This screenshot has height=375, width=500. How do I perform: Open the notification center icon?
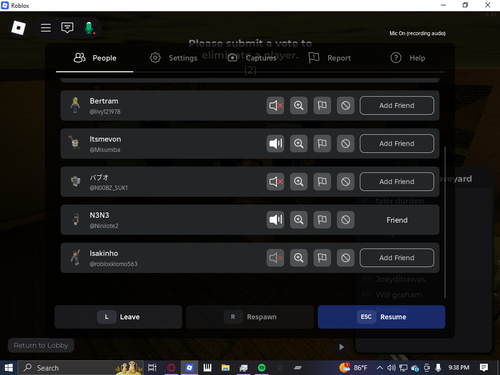[484, 368]
